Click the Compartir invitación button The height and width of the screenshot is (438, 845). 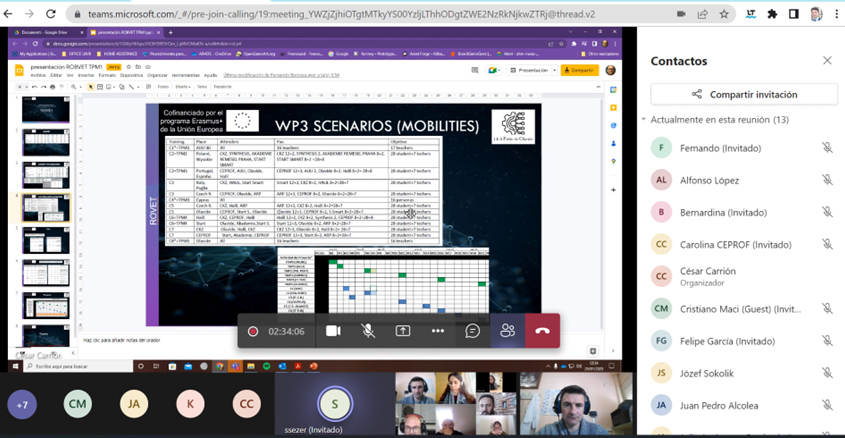pos(744,94)
